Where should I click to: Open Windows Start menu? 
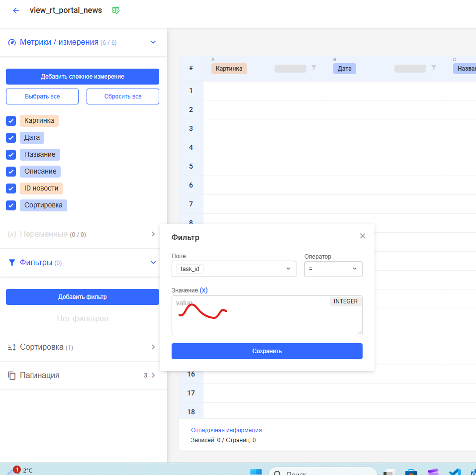(256, 472)
